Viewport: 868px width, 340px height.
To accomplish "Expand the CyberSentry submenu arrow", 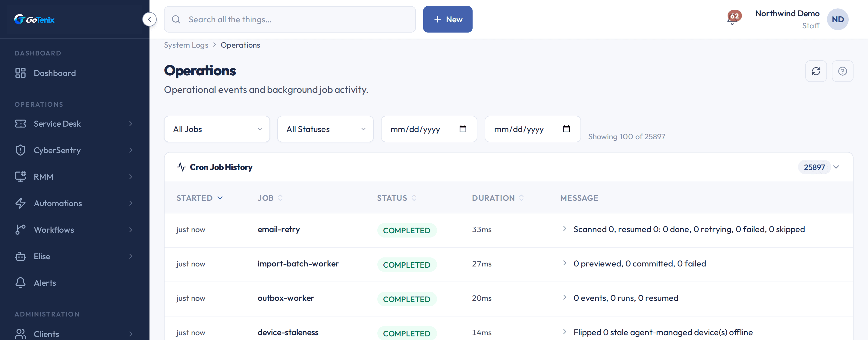I will click(x=131, y=150).
